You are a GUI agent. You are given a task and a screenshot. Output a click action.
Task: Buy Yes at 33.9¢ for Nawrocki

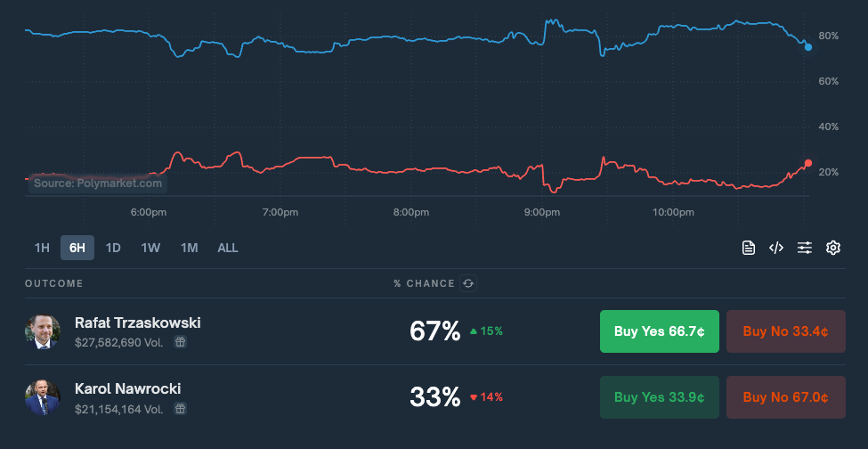pyautogui.click(x=659, y=397)
